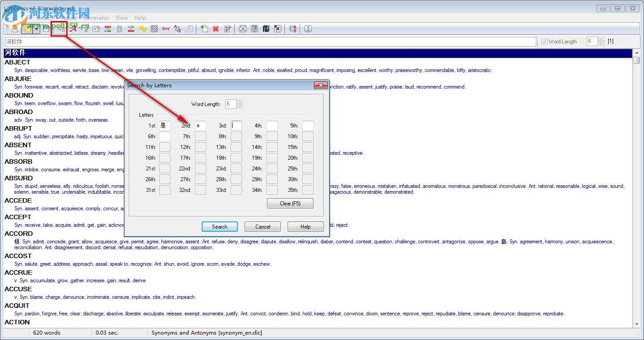The image size is (644, 340).
Task: Click the 5th letter input box
Action: 308,126
